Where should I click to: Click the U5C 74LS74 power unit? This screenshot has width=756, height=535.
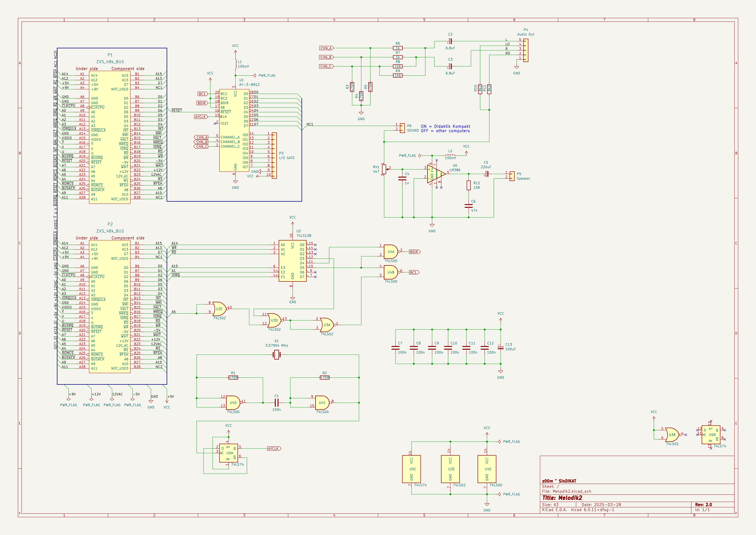click(412, 469)
